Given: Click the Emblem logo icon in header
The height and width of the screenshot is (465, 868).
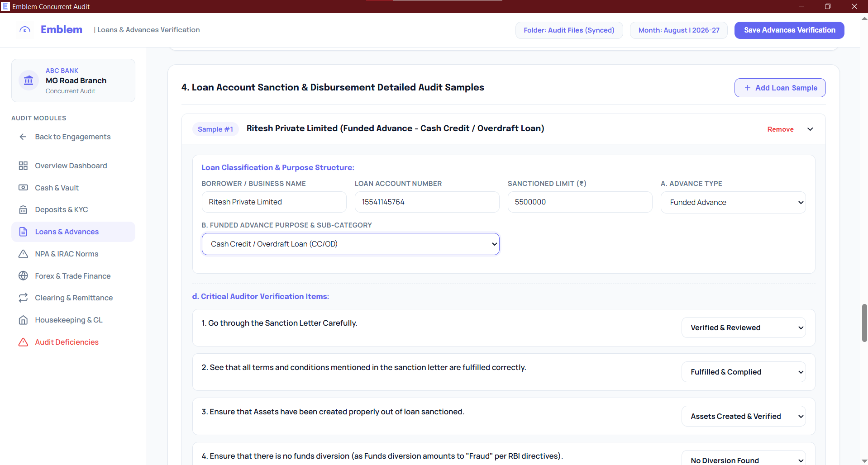Looking at the screenshot, I should click(x=25, y=30).
